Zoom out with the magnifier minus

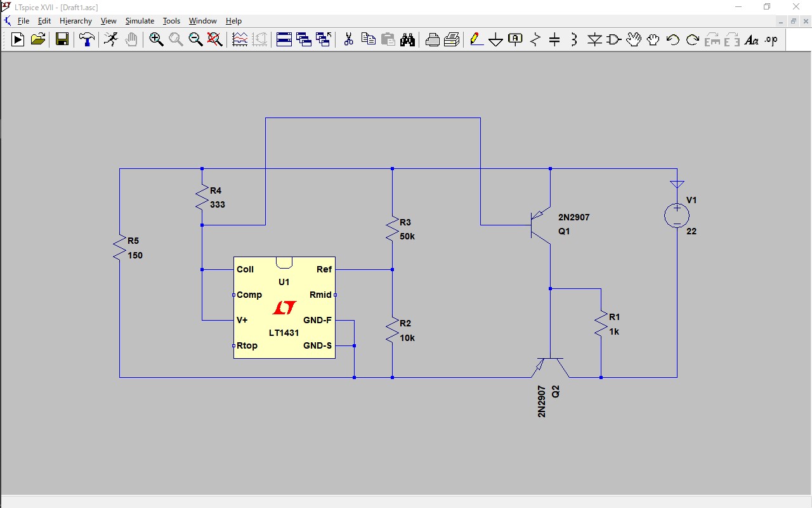[x=195, y=39]
